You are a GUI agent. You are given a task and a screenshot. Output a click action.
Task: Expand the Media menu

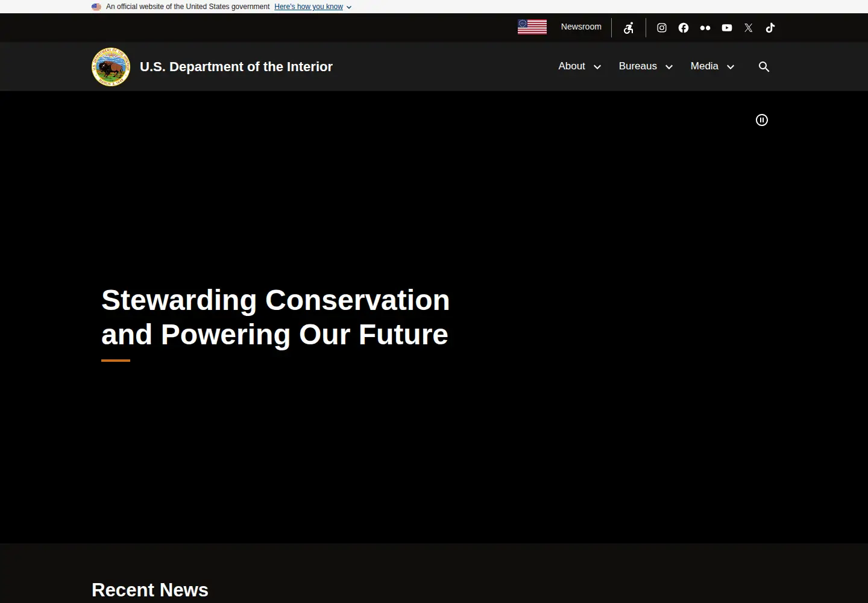pos(712,66)
